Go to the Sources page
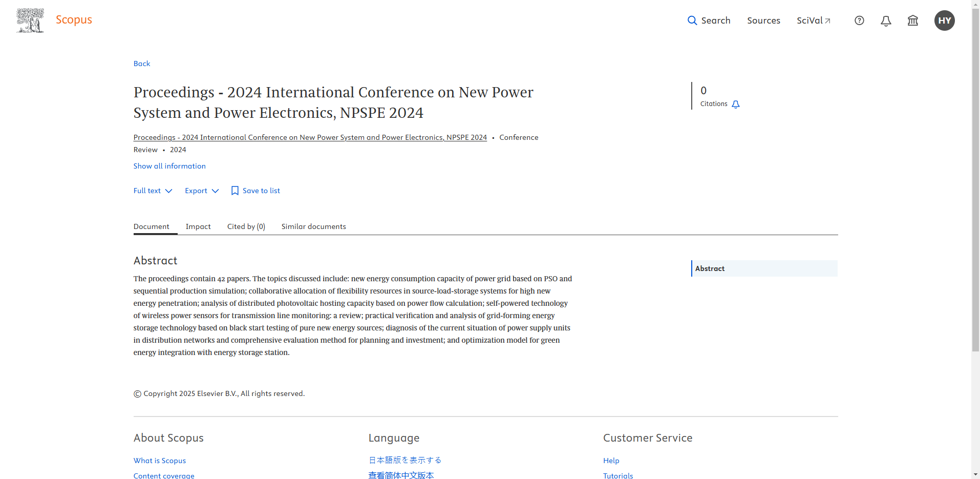 pyautogui.click(x=763, y=20)
